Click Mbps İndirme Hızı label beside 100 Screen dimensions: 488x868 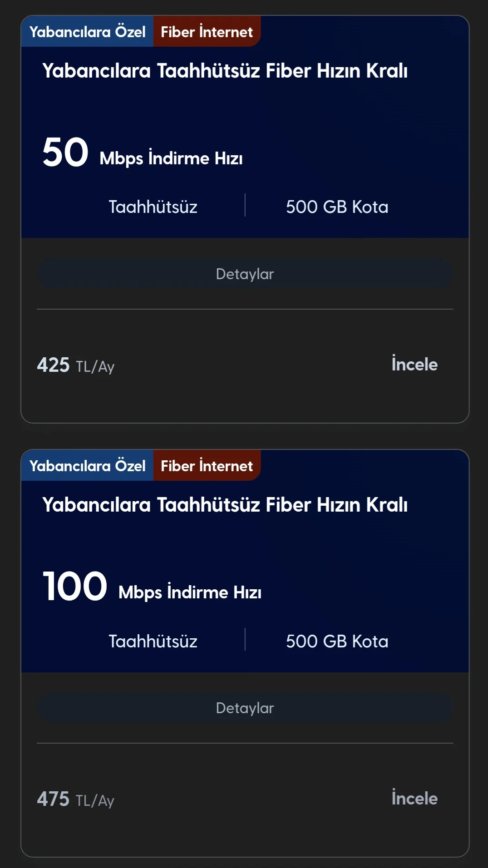(190, 592)
